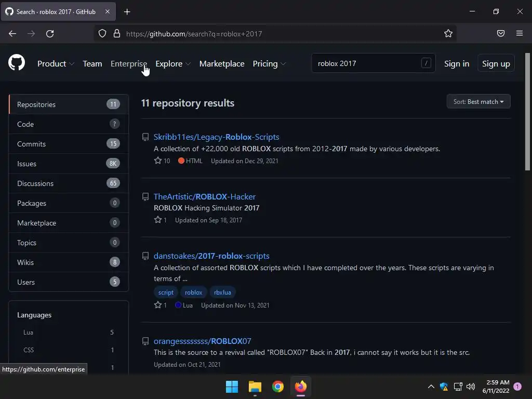Click the site padlock security icon
The image size is (532, 399).
(117, 34)
